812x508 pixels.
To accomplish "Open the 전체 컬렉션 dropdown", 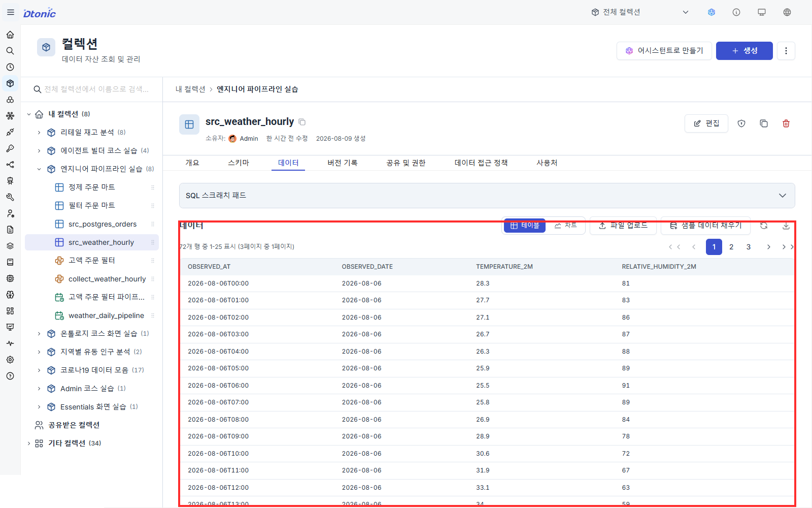I will click(640, 12).
